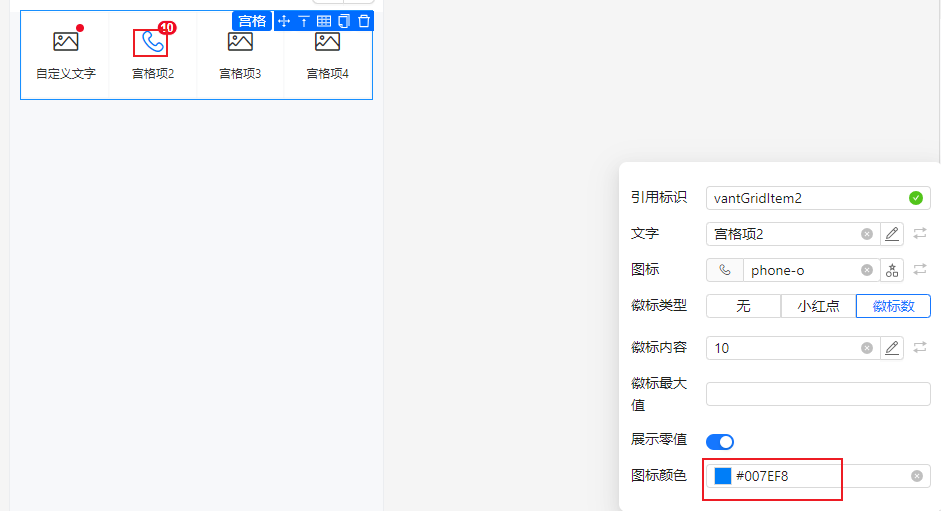Clear the phone-o icon value
Viewport: 941px width, 511px height.
[x=867, y=270]
